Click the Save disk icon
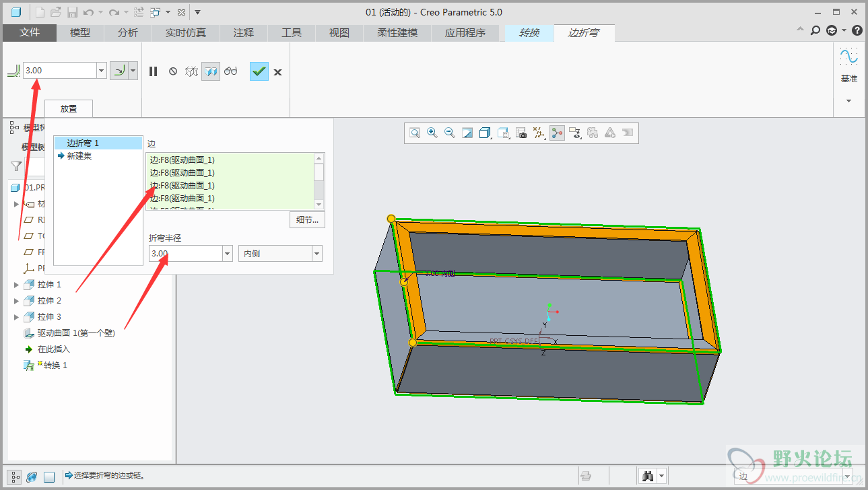This screenshot has height=490, width=868. [71, 12]
